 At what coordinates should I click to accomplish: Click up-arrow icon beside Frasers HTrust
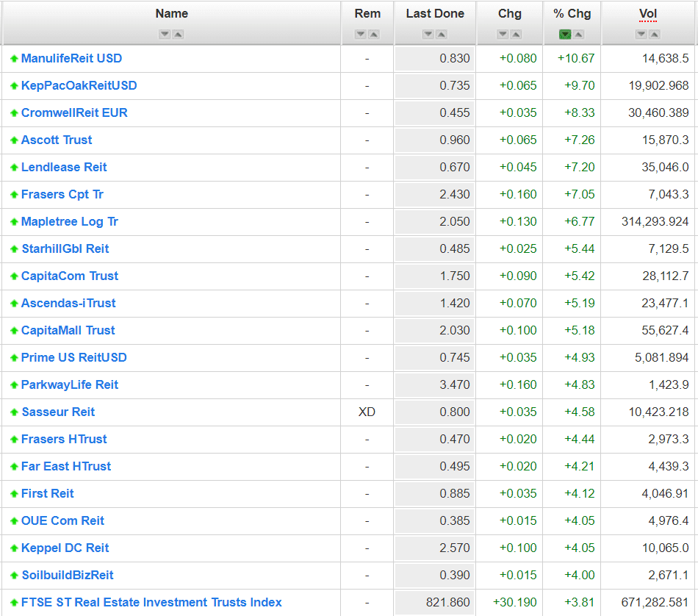pos(14,440)
